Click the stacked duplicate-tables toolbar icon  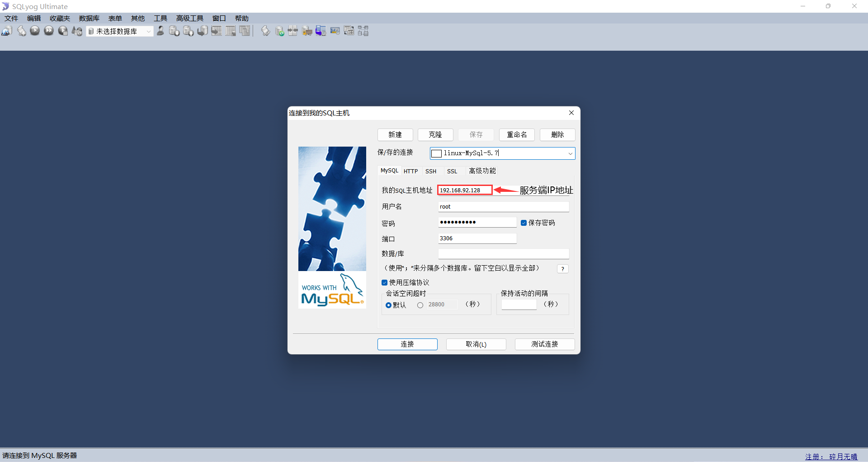[245, 31]
